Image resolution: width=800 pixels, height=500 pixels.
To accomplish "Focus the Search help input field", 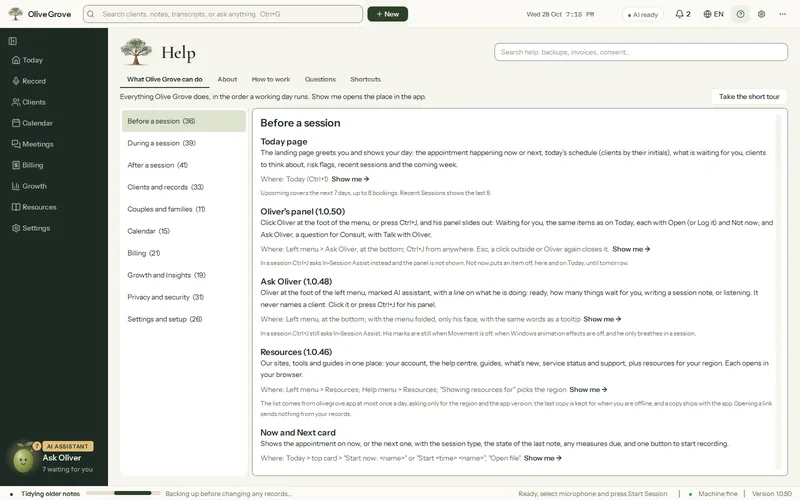I will pyautogui.click(x=640, y=52).
